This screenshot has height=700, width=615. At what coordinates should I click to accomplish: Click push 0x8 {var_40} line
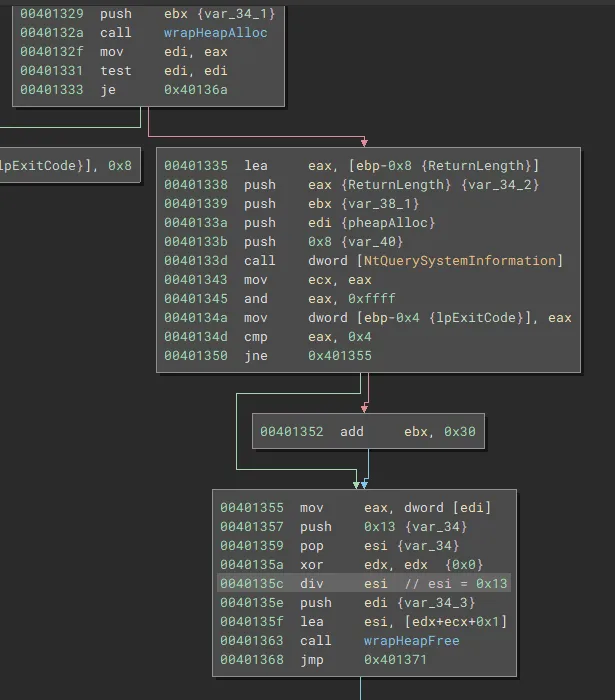(284, 242)
